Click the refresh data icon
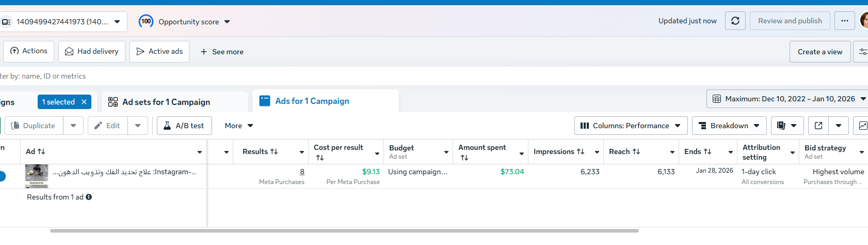 pyautogui.click(x=735, y=21)
